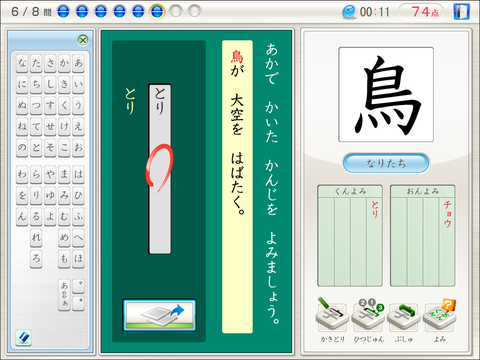
Task: Tap the や key
Action: tap(50, 174)
